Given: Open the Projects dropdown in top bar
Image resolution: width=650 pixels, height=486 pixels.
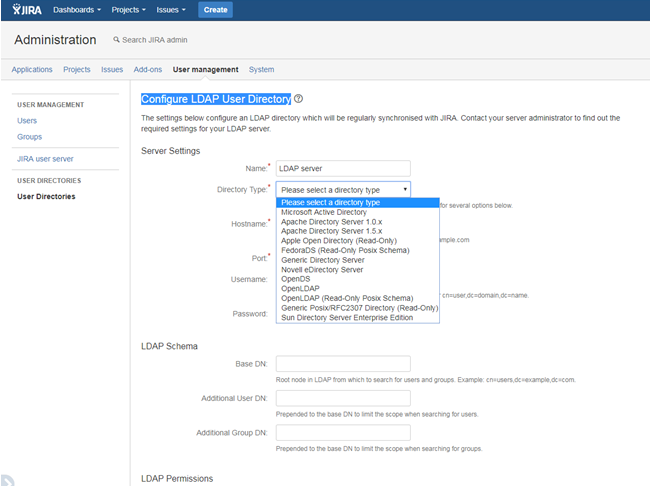Looking at the screenshot, I should coord(129,10).
